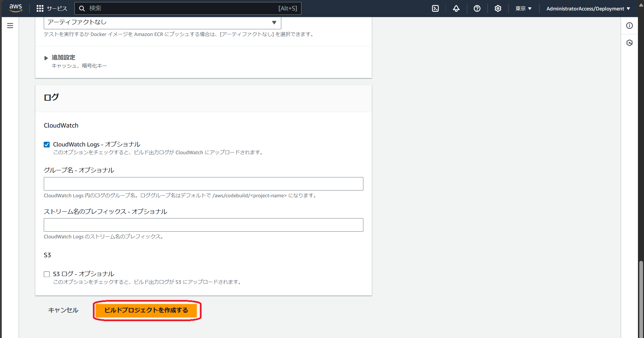Screen dimensions: 644x338
Task: Uncheck the CloudWatch Logs checkbox
Action: coord(47,145)
